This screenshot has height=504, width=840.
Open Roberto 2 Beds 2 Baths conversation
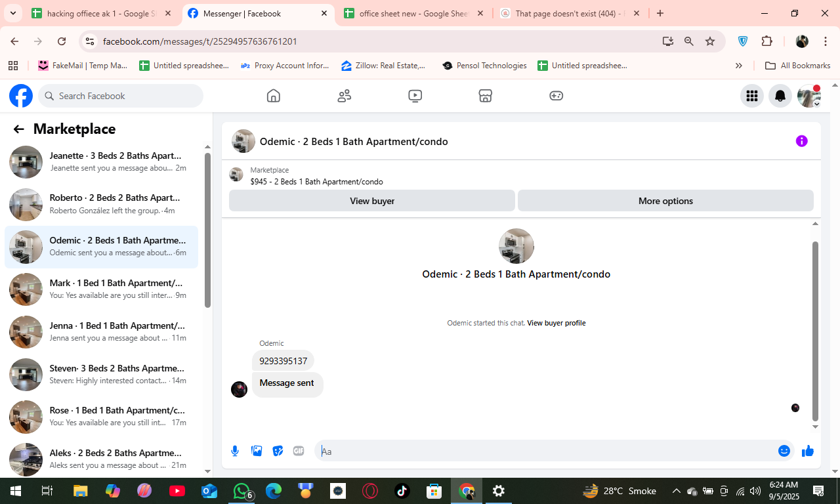click(101, 205)
